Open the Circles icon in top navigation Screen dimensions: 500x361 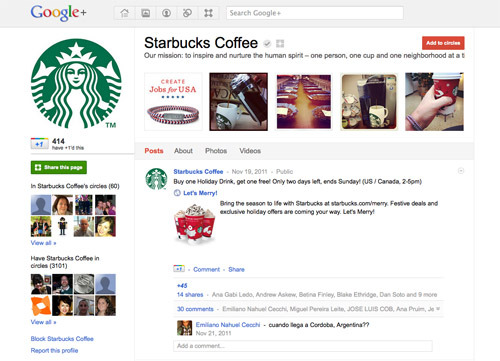pyautogui.click(x=187, y=13)
